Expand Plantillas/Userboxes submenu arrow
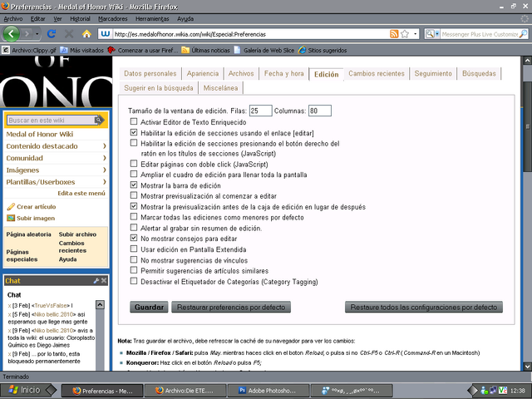This screenshot has width=532, height=399. click(105, 182)
